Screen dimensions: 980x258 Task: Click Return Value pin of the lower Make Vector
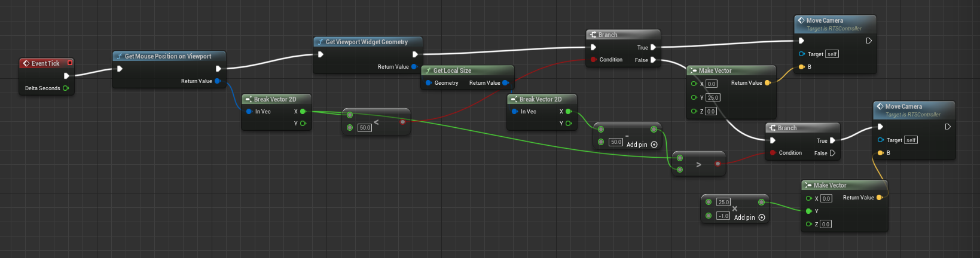pyautogui.click(x=880, y=198)
